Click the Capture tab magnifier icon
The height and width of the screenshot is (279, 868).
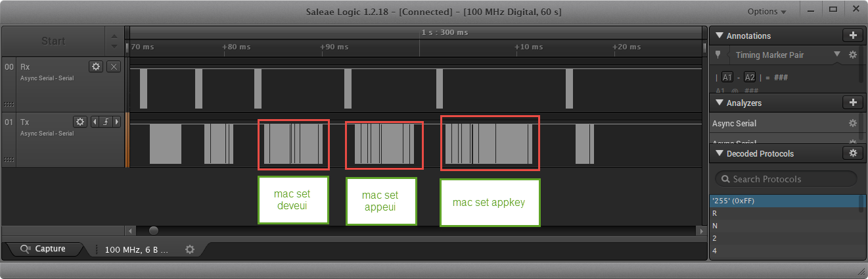pyautogui.click(x=26, y=249)
